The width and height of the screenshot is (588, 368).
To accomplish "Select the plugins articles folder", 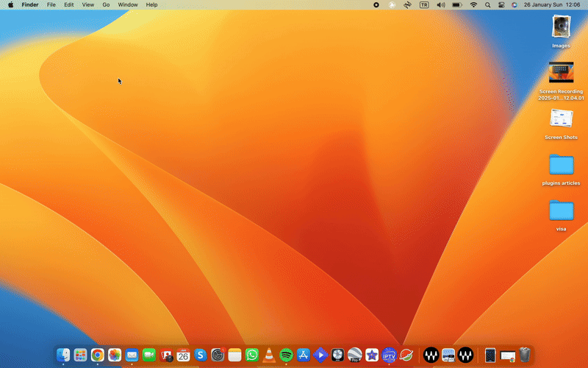I will [561, 165].
